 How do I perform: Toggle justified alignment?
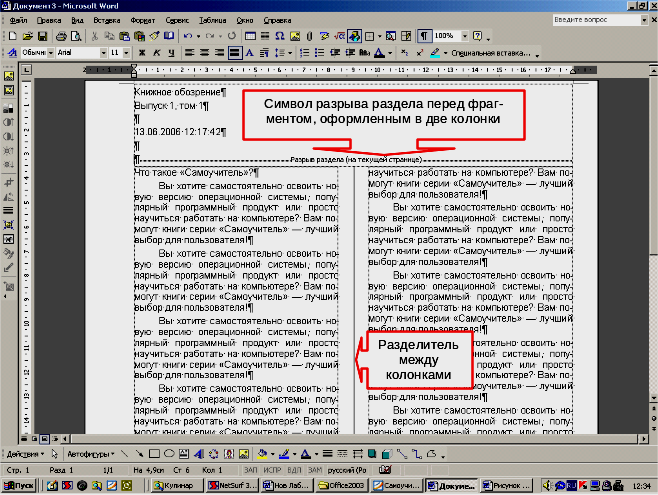click(x=235, y=53)
